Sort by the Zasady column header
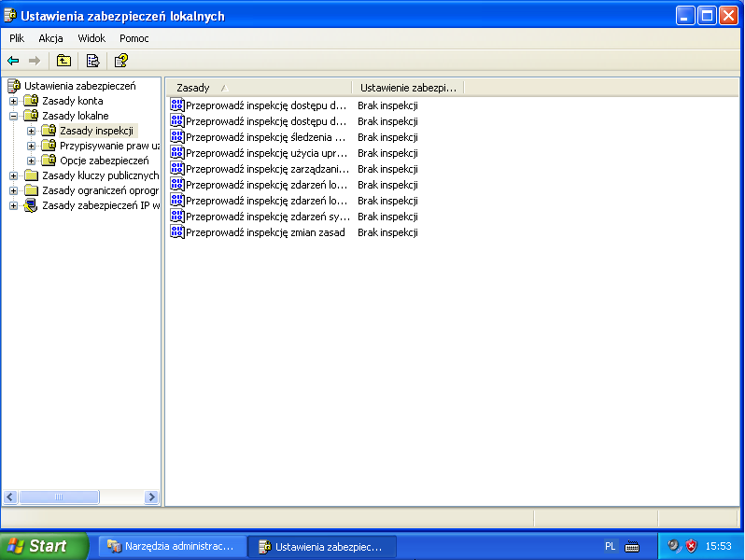745x560 pixels. (258, 87)
